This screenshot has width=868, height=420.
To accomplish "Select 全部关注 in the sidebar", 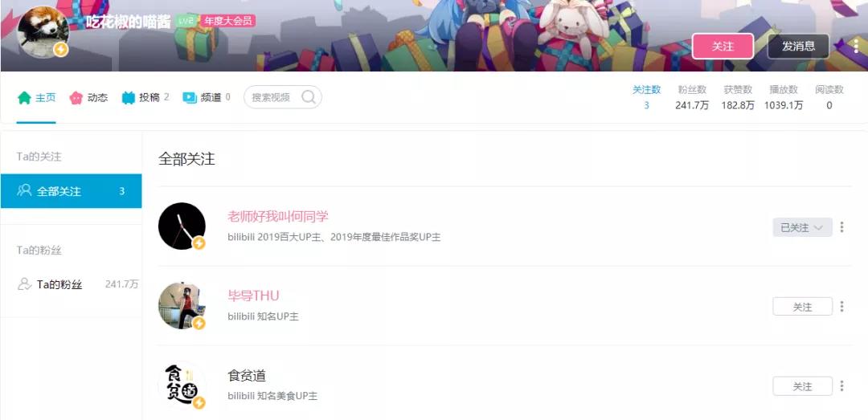I will [71, 191].
